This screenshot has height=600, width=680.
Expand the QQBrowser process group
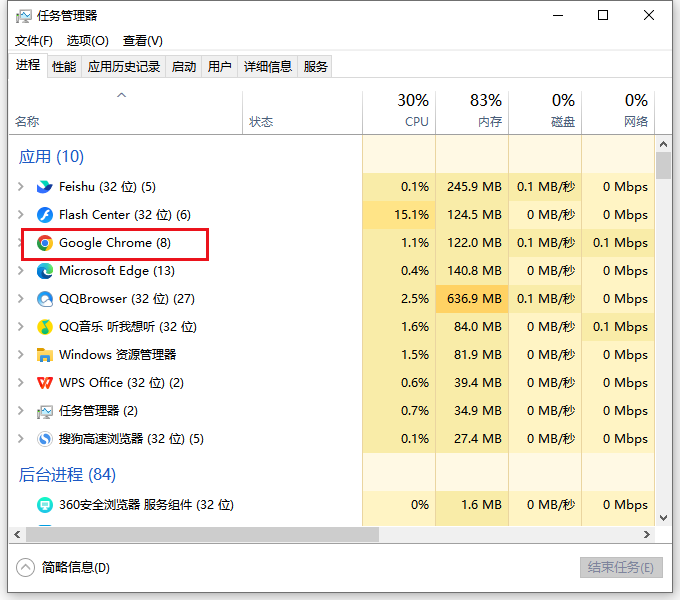point(20,299)
